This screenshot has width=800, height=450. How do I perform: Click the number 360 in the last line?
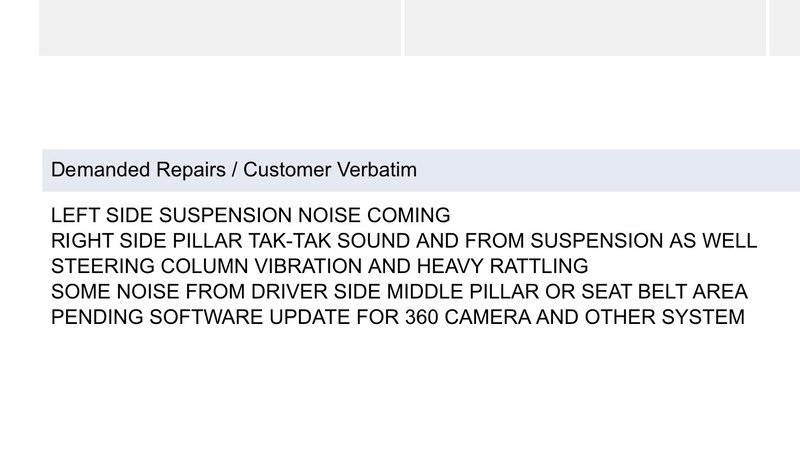[x=421, y=317]
